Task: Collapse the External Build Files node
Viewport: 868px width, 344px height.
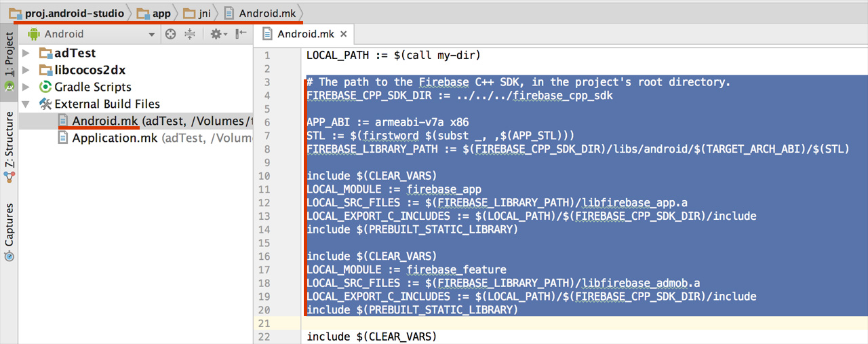Action: (26, 104)
